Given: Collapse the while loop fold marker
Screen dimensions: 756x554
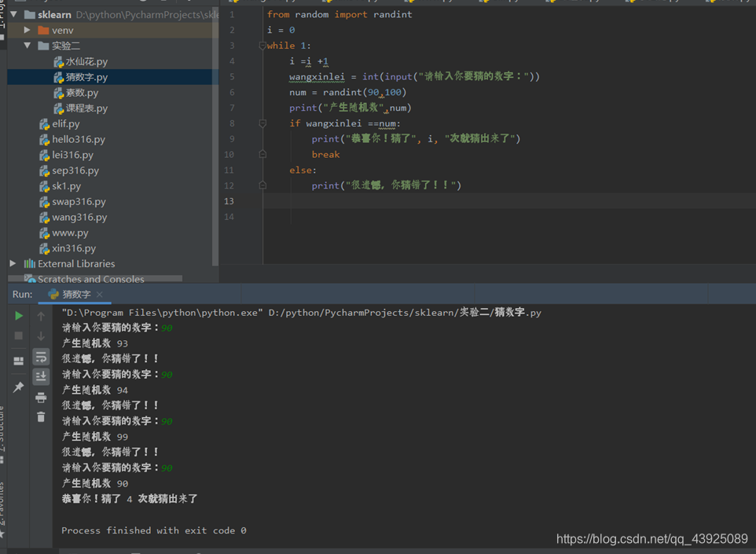Looking at the screenshot, I should (262, 46).
